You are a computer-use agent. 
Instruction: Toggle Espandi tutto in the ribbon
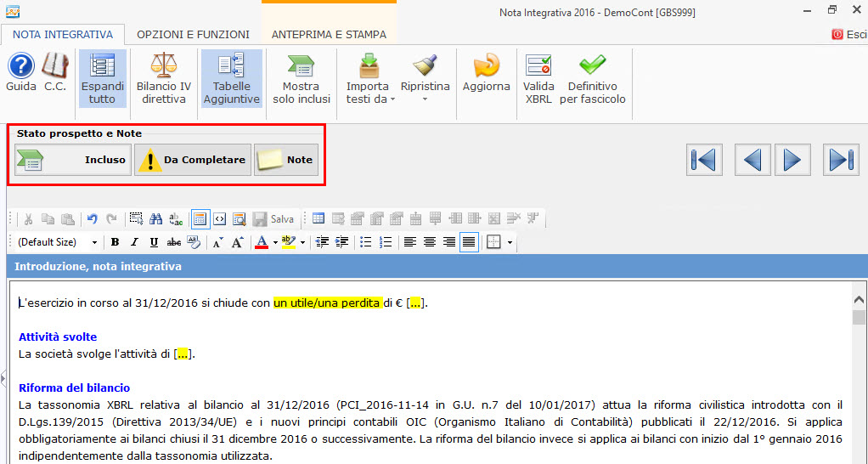point(103,78)
